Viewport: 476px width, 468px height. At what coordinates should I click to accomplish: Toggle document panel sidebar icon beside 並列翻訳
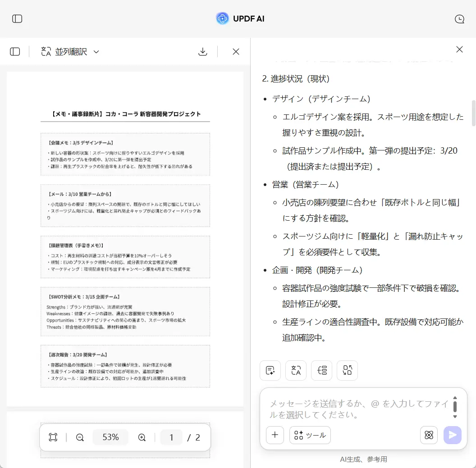point(15,51)
